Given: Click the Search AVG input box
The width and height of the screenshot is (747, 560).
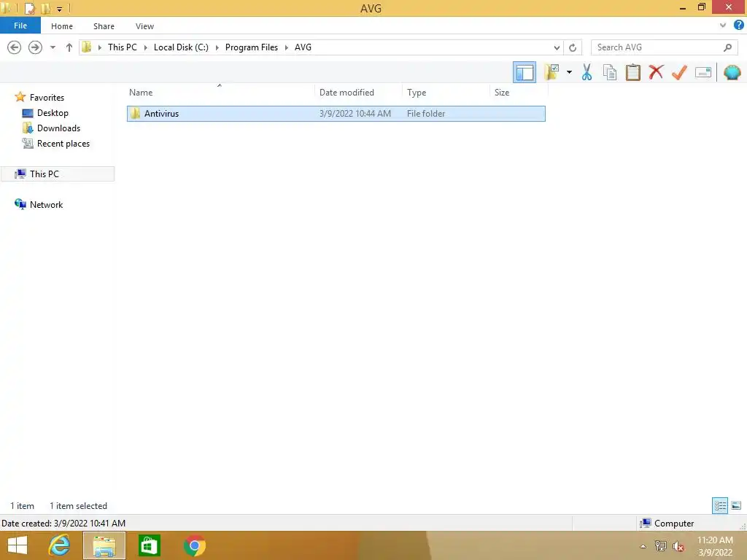Looking at the screenshot, I should (x=657, y=47).
